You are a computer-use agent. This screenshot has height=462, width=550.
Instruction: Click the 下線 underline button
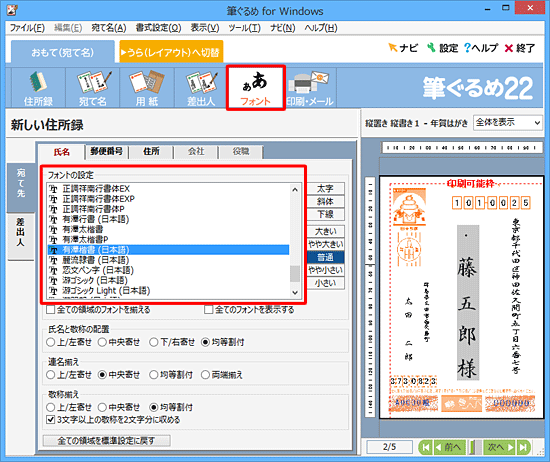click(x=326, y=215)
